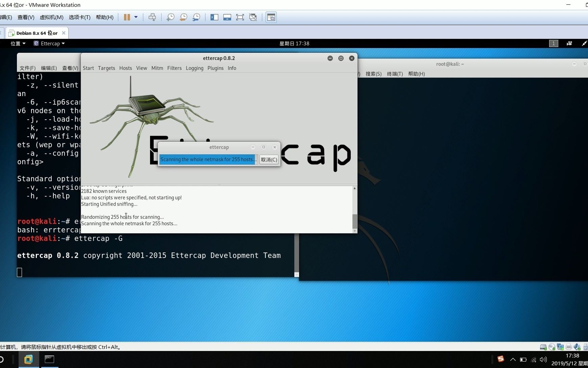The width and height of the screenshot is (588, 368).
Task: Open the VMware 虚拟机(M) menu
Action: tap(51, 17)
